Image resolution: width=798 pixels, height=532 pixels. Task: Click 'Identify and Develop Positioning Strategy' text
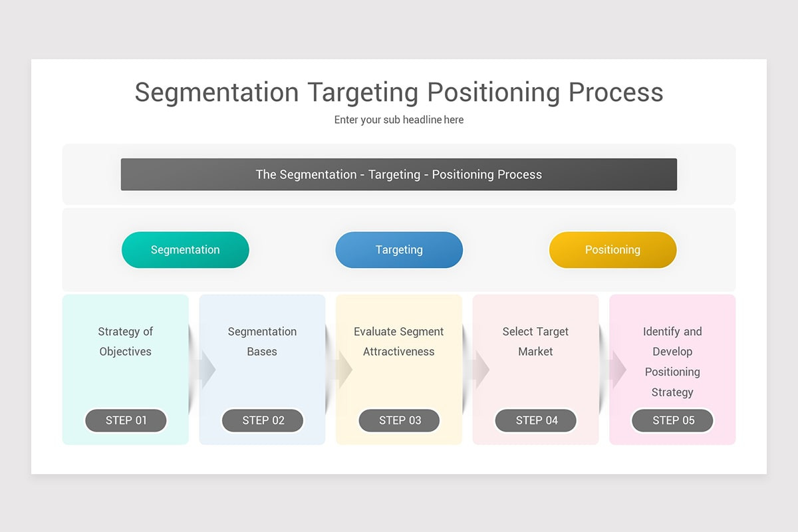click(672, 362)
